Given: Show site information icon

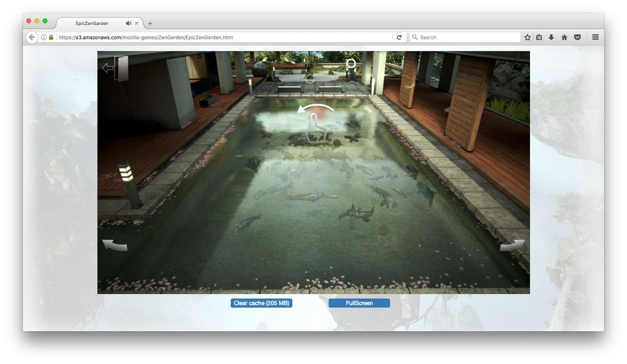Looking at the screenshot, I should coord(44,37).
